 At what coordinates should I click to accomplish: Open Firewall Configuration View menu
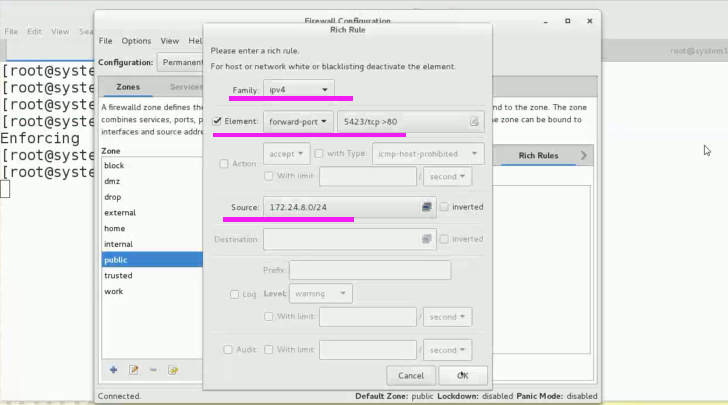click(169, 41)
